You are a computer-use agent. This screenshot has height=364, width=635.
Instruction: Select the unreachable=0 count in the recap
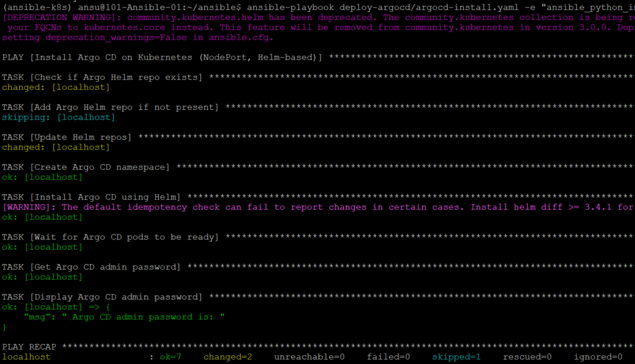tap(309, 357)
